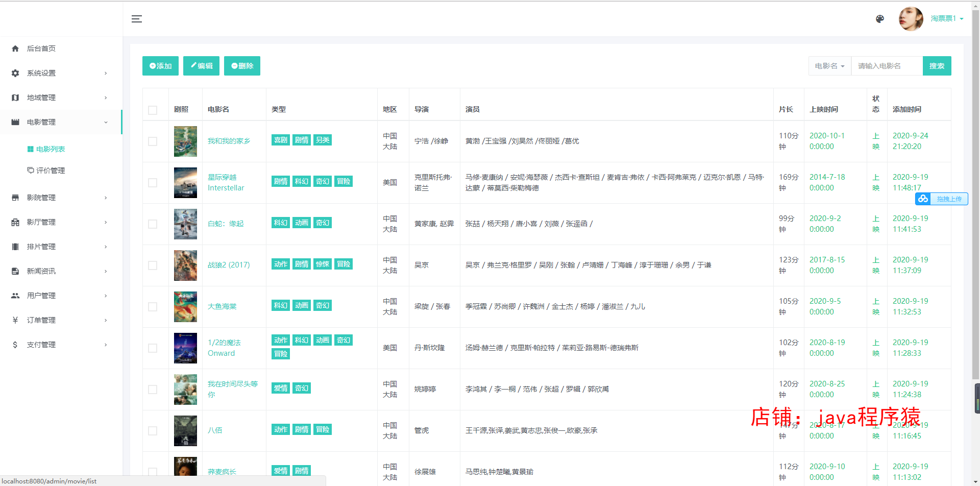
Task: Click the film strip icon beside 排片管理
Action: tap(15, 247)
